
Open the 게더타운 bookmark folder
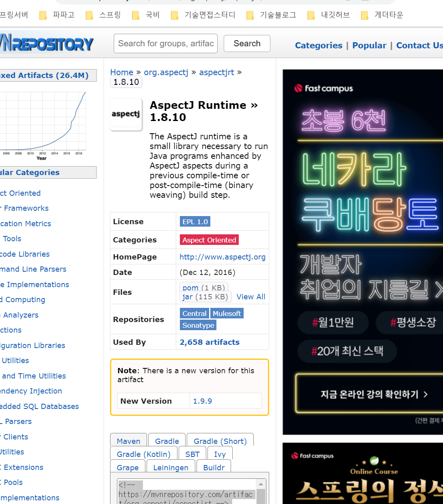point(382,15)
